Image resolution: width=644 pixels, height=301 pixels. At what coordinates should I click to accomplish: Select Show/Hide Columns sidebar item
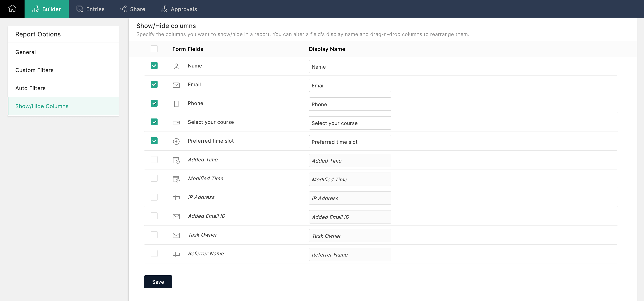(63, 106)
